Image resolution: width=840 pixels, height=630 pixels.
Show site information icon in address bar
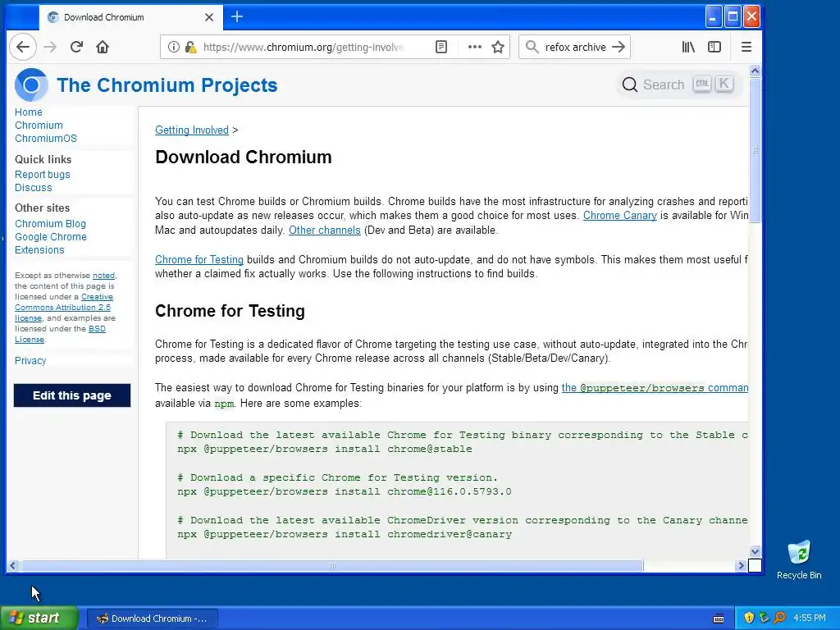pyautogui.click(x=174, y=47)
